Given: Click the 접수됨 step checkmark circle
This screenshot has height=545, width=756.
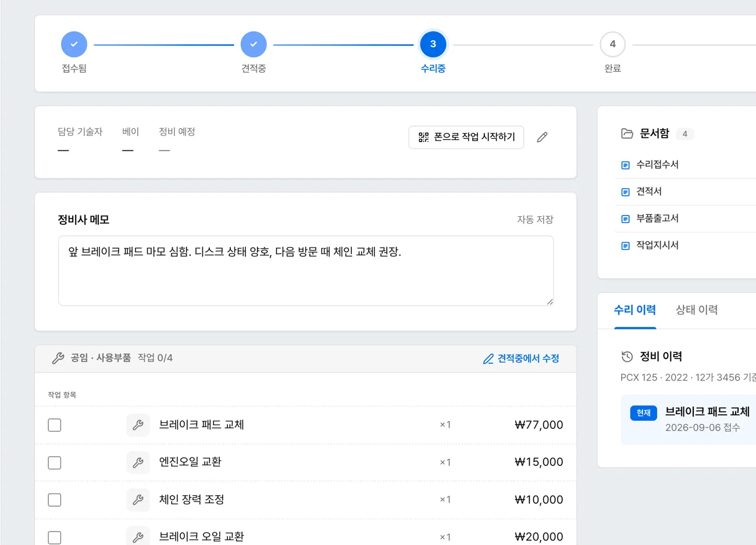Looking at the screenshot, I should tap(74, 44).
